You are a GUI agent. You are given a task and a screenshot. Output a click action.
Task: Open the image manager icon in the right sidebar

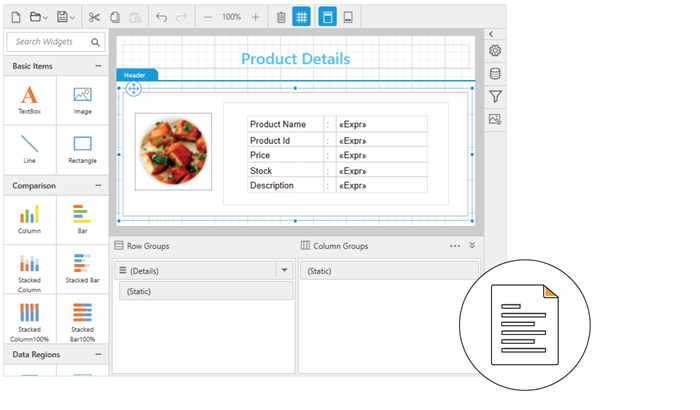pyautogui.click(x=495, y=119)
